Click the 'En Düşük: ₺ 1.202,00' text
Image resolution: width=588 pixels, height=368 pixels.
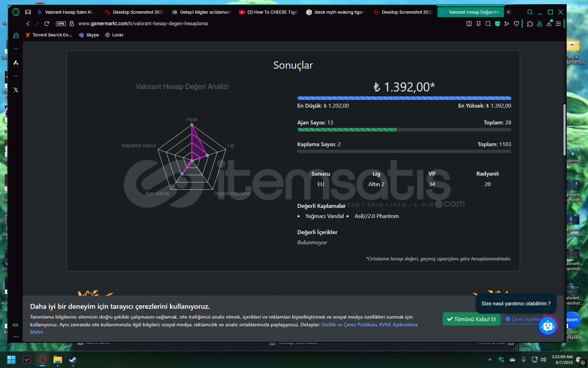(x=323, y=105)
